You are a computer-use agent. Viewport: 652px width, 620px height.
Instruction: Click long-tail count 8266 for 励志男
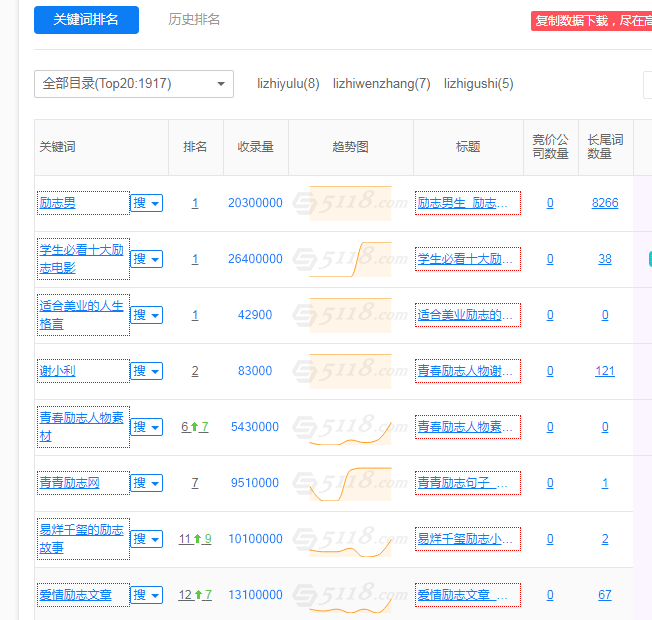coord(604,203)
